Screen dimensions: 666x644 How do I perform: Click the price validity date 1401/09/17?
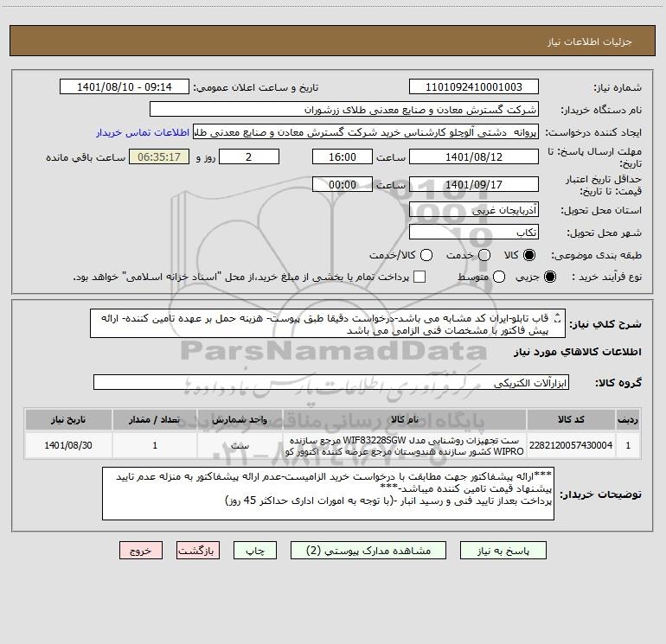pyautogui.click(x=474, y=184)
